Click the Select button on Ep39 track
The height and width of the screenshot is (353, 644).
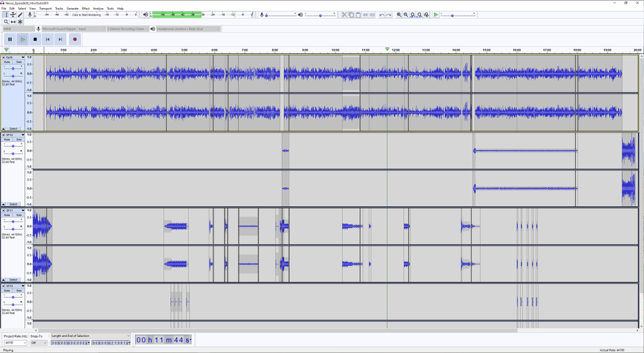click(13, 128)
